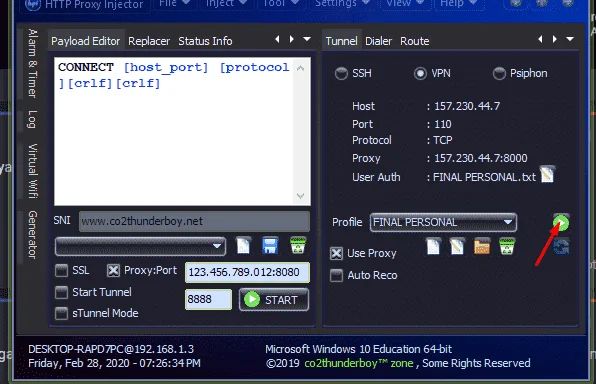Viewport: 596px width, 384px height.
Task: Open the payload selection dropdown
Action: pos(140,246)
